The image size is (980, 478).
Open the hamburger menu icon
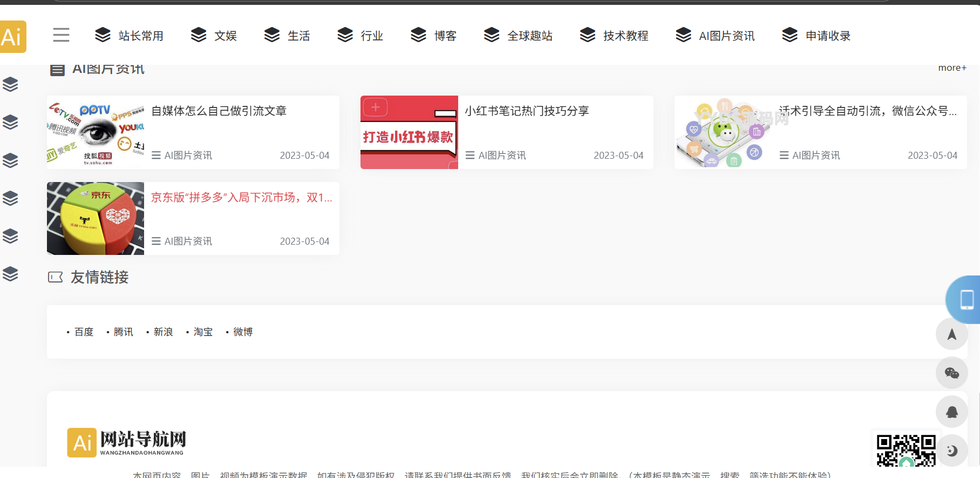pos(61,35)
